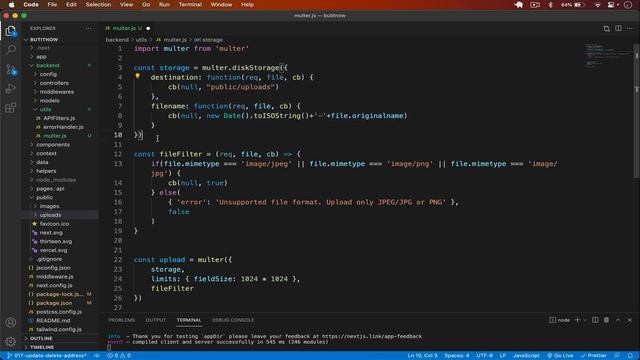640x360 pixels.
Task: Click the Prettier status bar item
Action: 593,356
